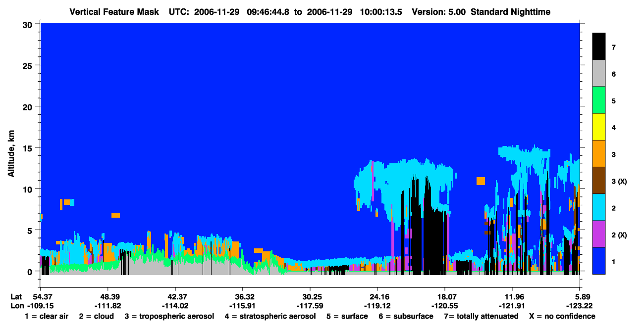Click the blue colorbar swatch labeled 1
The height and width of the screenshot is (330, 644).
(x=599, y=260)
